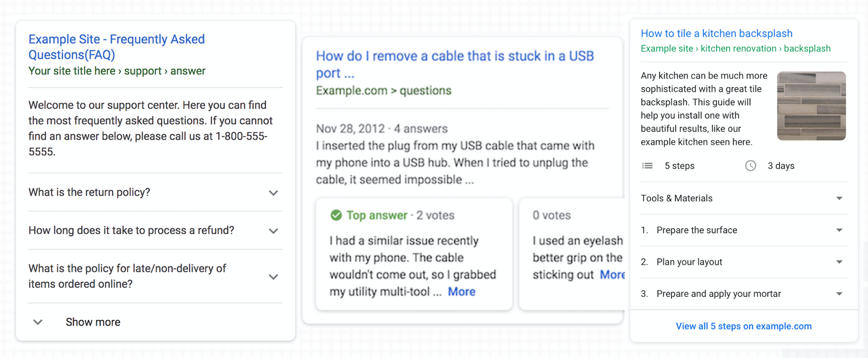Expand the refund processing question chevron
Screen dimensions: 868x358
273,231
